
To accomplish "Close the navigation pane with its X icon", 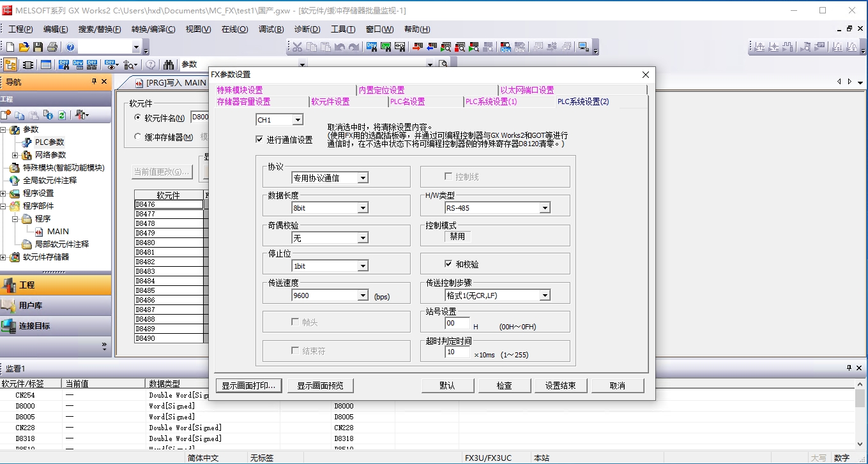I will click(105, 82).
